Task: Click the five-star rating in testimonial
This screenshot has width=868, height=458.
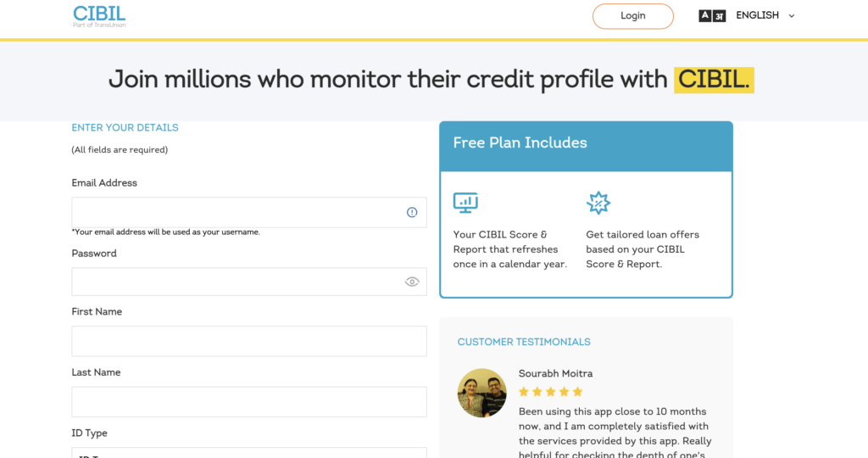Action: point(551,392)
